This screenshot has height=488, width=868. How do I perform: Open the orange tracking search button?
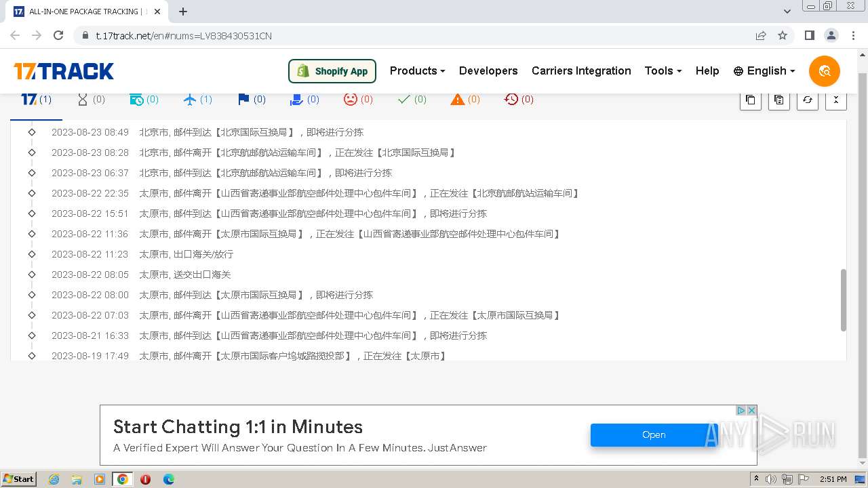click(825, 71)
